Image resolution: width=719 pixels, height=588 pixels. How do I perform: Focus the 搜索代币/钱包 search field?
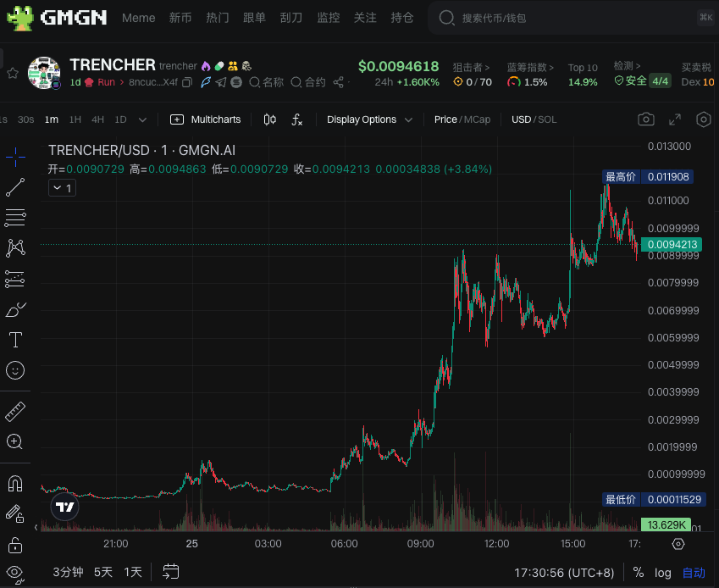(573, 18)
